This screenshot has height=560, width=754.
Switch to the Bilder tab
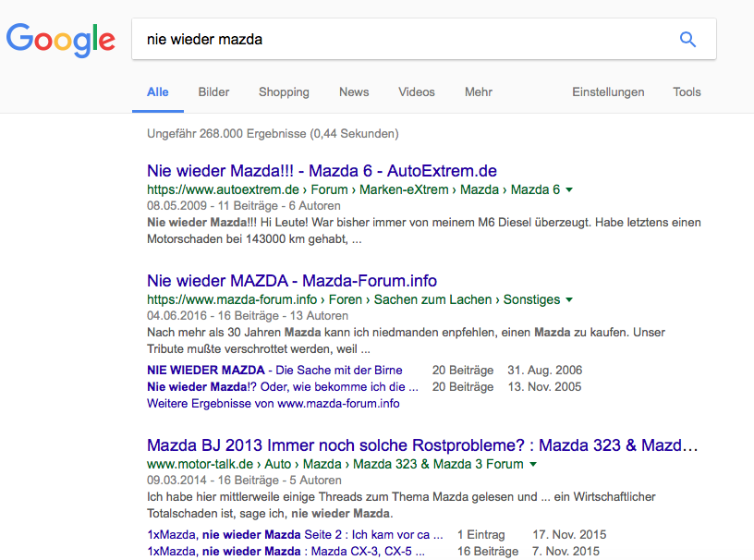click(214, 91)
